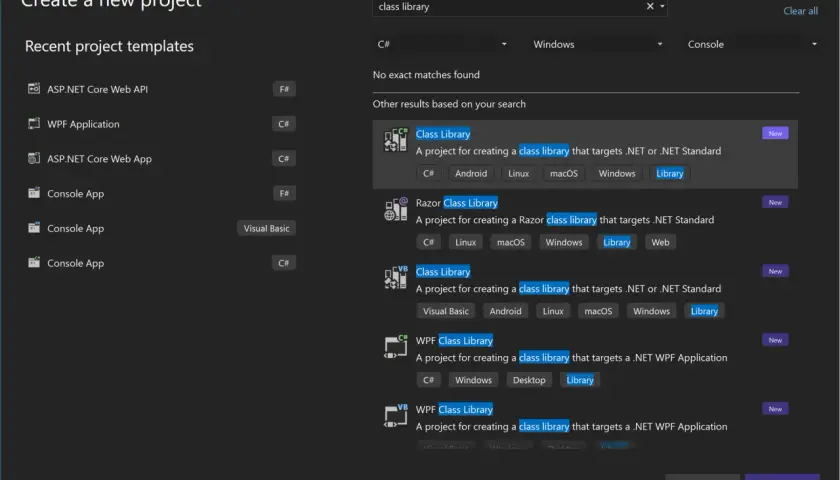
Task: Click the C# WPF Class Library icon
Action: tap(396, 346)
